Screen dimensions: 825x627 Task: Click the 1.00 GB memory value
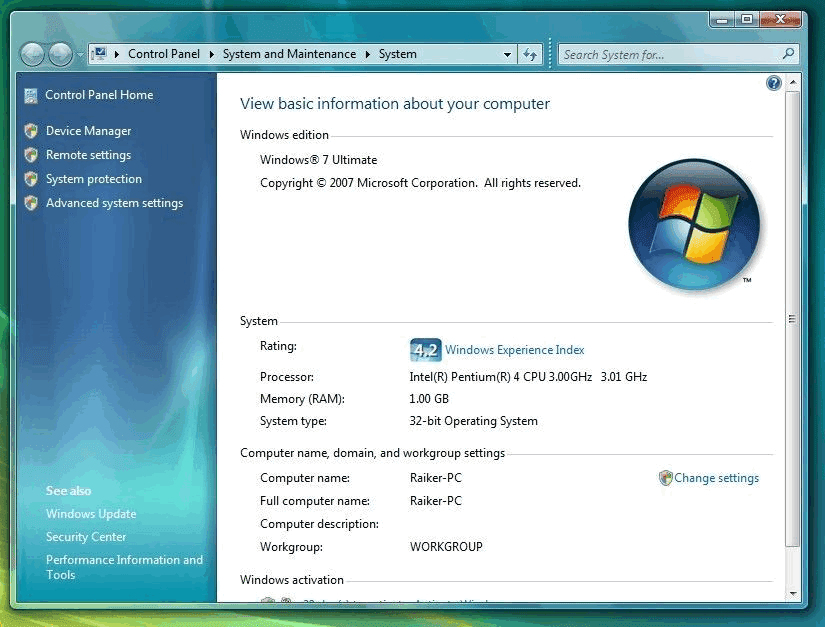[x=429, y=399]
